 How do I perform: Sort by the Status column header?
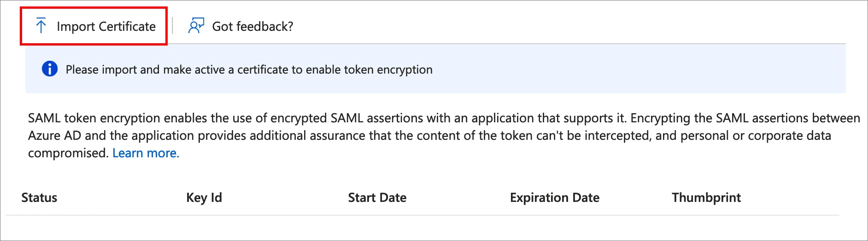coord(39,198)
